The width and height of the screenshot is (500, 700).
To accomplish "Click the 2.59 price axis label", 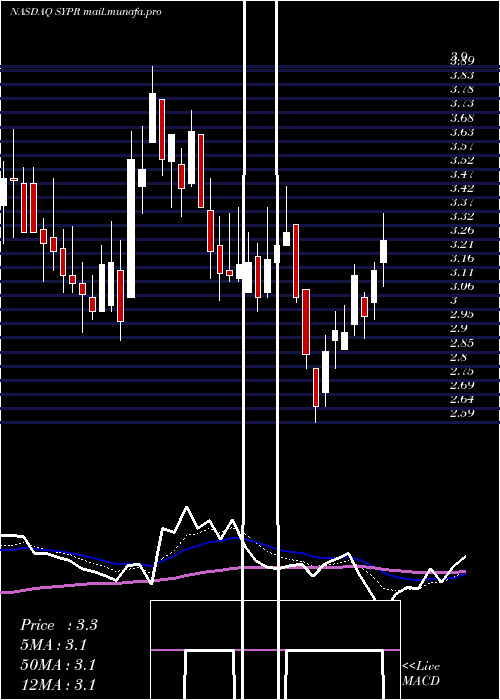I will (462, 413).
